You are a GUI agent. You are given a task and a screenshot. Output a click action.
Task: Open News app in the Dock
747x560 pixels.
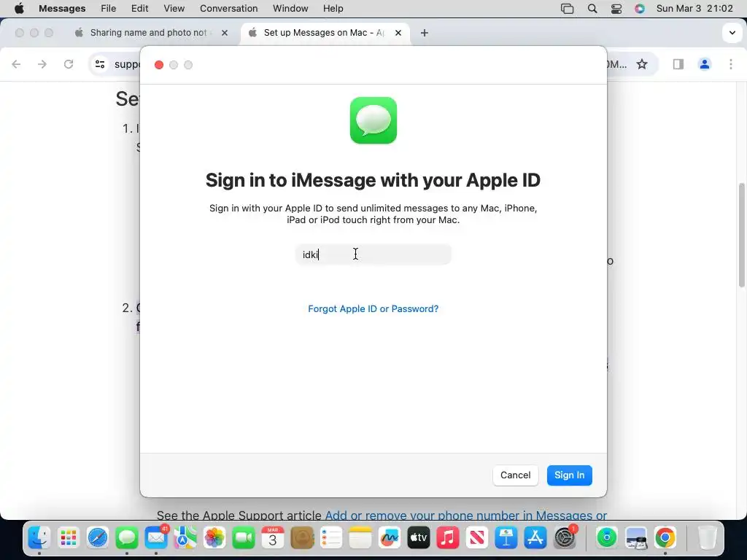(x=477, y=537)
